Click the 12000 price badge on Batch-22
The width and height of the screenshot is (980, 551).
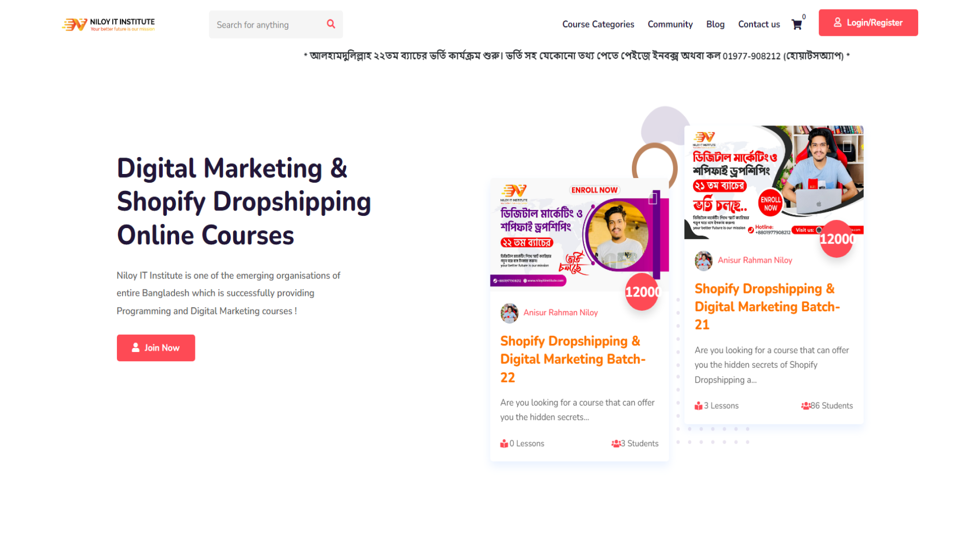click(x=642, y=292)
